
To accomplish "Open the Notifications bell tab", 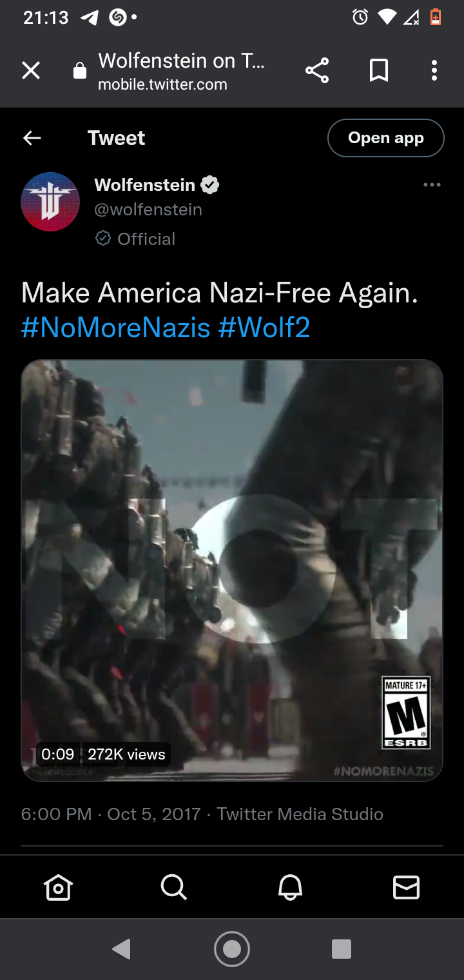I will [x=290, y=888].
